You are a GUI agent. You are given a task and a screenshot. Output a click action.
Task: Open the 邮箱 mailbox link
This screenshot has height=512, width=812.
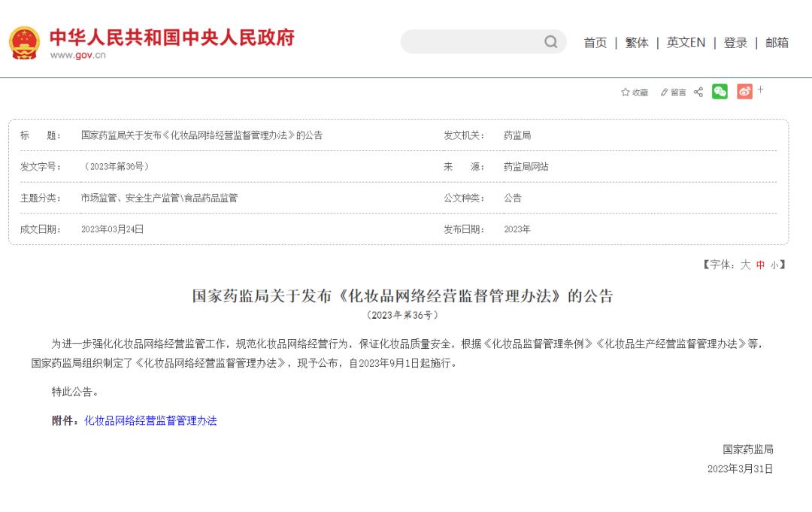pos(777,43)
